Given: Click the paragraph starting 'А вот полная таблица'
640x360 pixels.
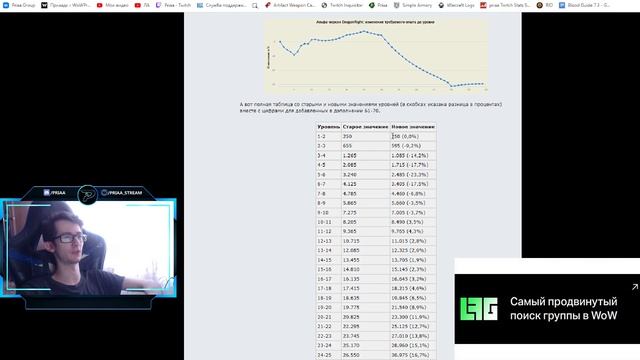Looking at the screenshot, I should (x=371, y=107).
